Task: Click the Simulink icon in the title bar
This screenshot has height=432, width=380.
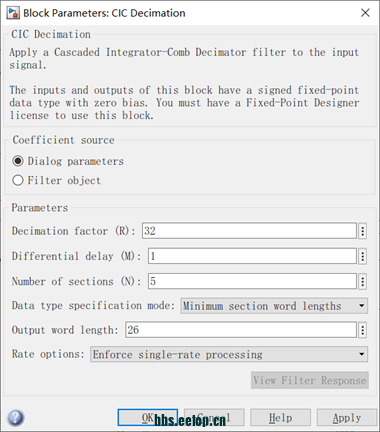Action: tap(13, 13)
